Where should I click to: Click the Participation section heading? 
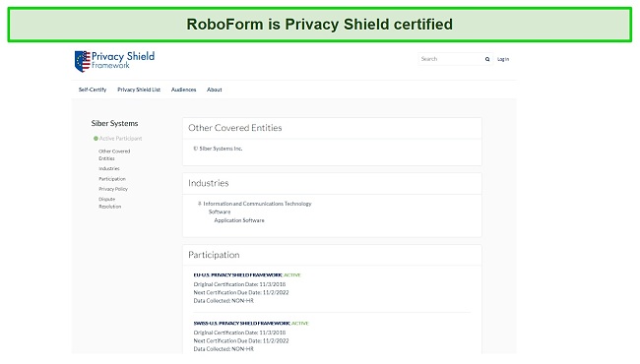point(214,255)
